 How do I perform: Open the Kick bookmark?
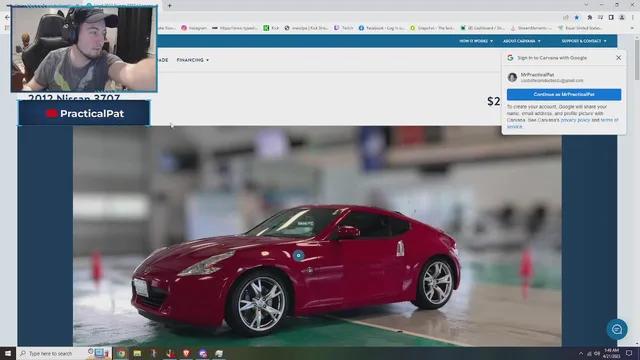(x=271, y=28)
